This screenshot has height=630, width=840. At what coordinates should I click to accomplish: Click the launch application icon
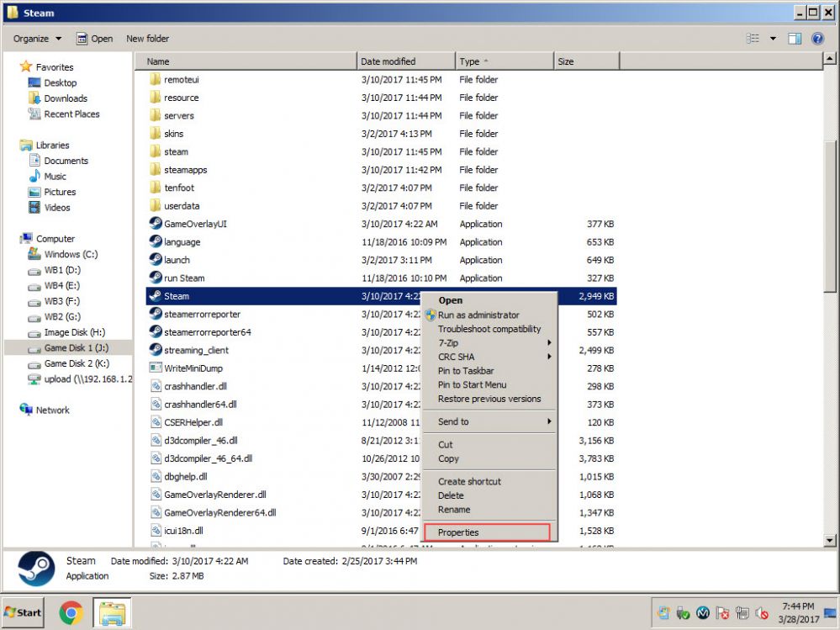156,260
